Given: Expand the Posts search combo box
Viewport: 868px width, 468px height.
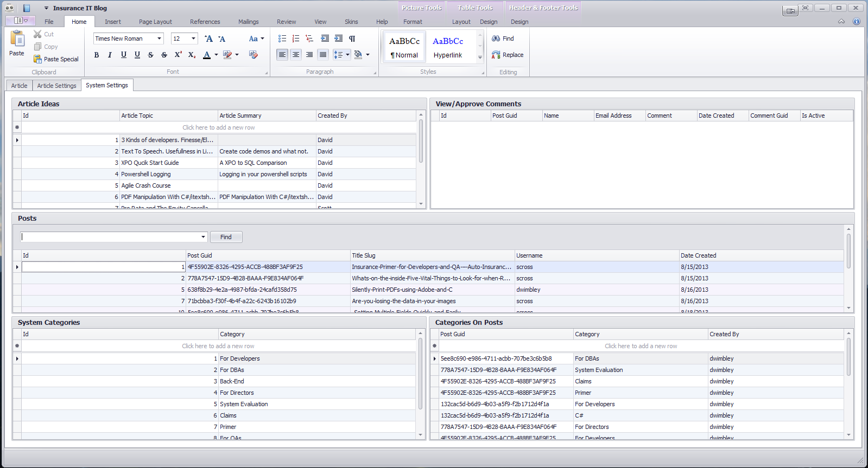Looking at the screenshot, I should click(204, 237).
